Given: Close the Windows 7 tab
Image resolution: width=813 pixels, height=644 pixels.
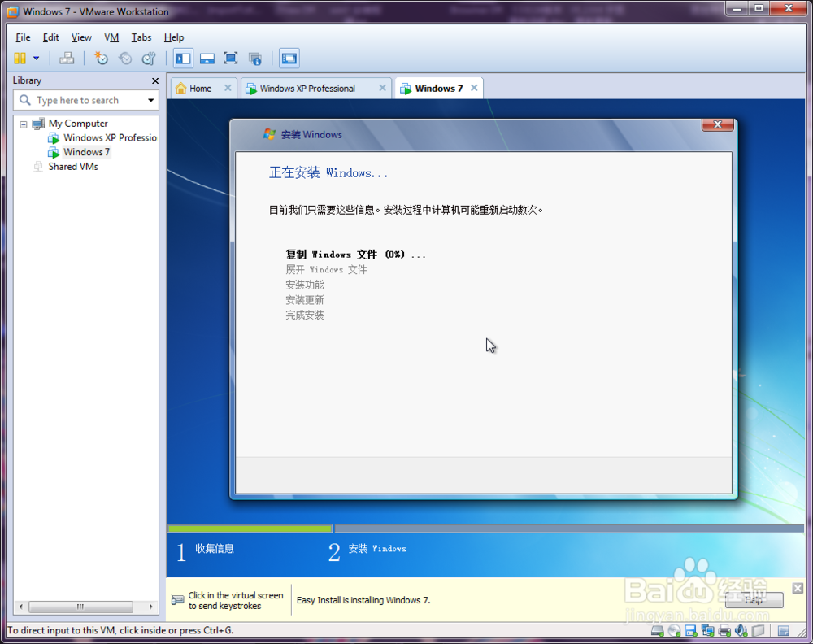Looking at the screenshot, I should (x=474, y=88).
